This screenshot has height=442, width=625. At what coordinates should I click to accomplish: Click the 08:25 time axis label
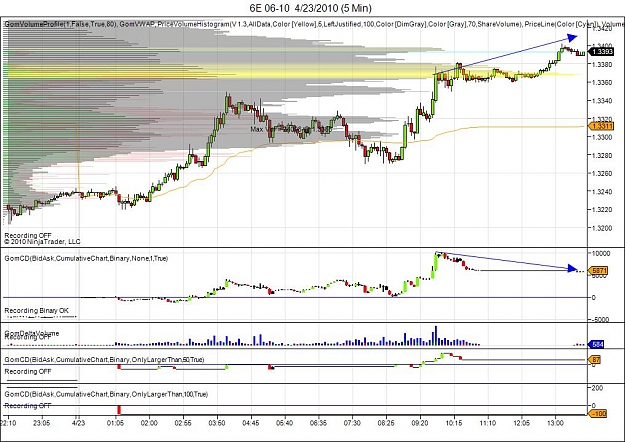[x=386, y=423]
